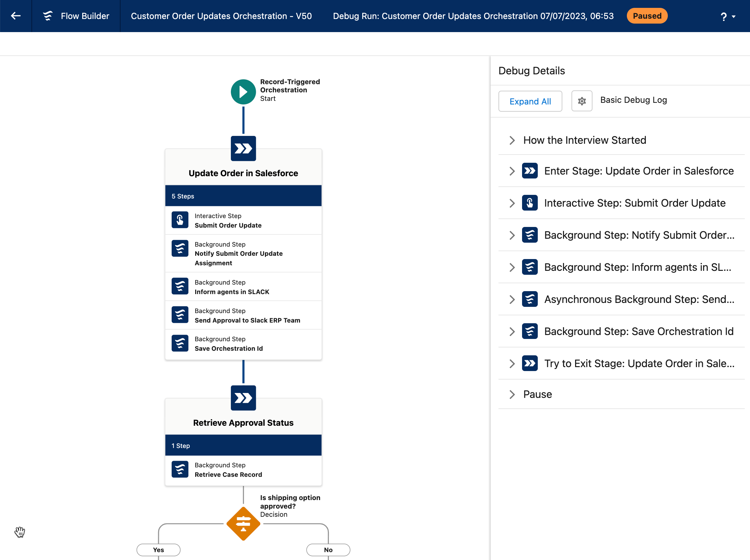Click the Record-Triggered Orchestration start icon
Viewport: 750px width, 560px height.
click(243, 91)
